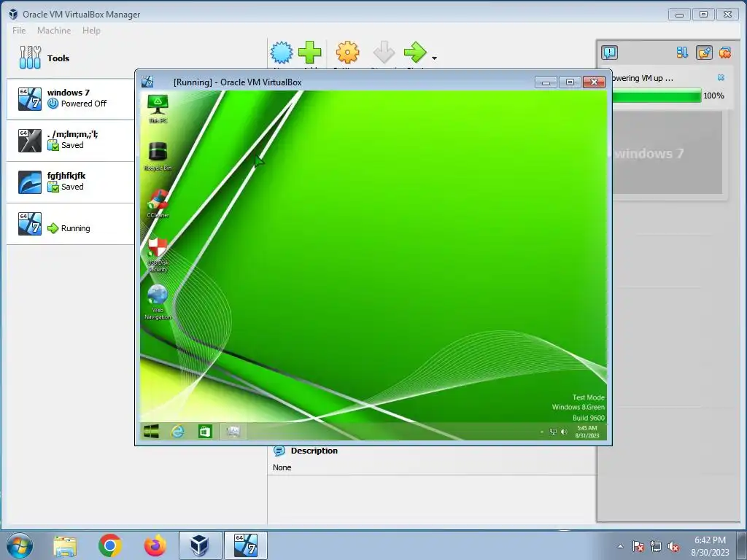Click the guest Windows 8 Start button
The image size is (747, 560).
pyautogui.click(x=152, y=432)
